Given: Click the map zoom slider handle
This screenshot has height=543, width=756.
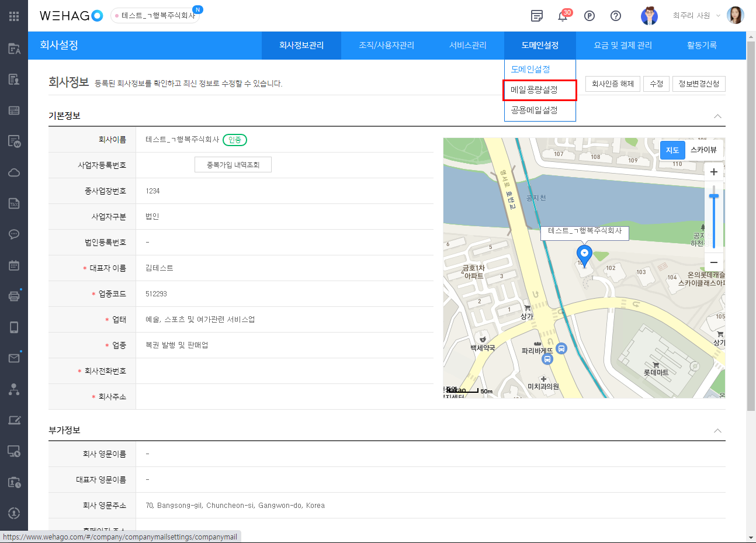Looking at the screenshot, I should pos(713,196).
